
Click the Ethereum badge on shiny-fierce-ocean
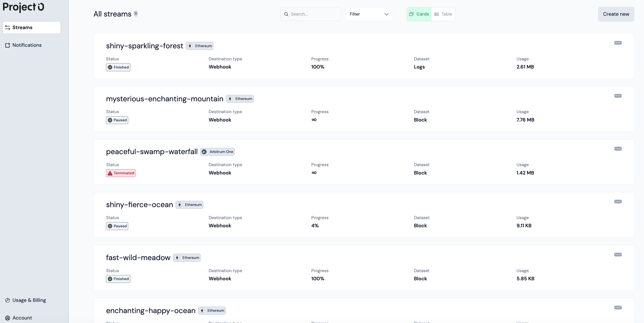(189, 205)
